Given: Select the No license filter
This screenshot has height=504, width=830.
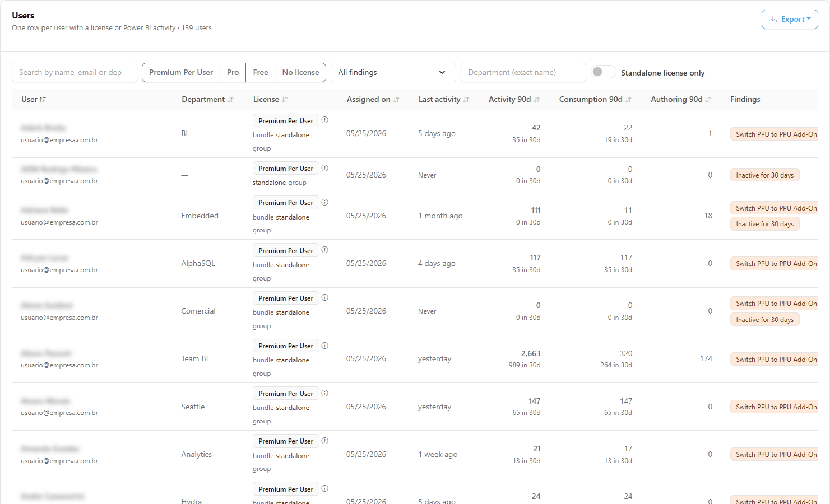Looking at the screenshot, I should pos(300,73).
